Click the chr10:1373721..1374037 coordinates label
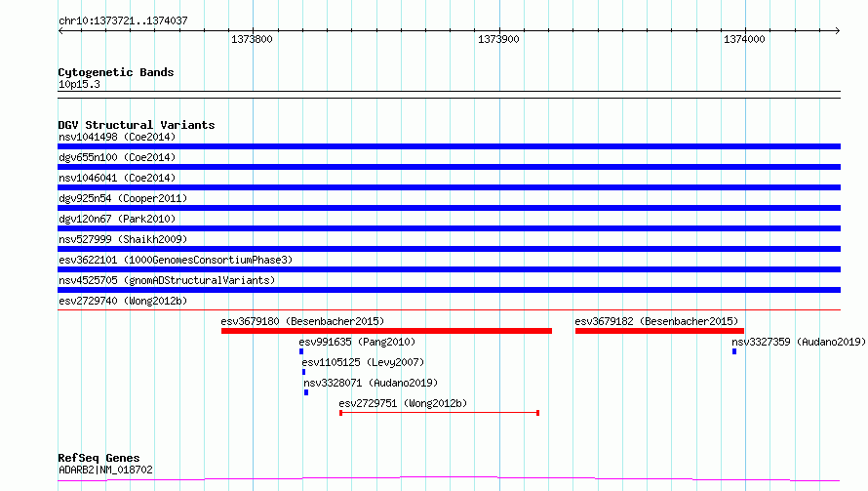Screen dimensions: 868x491 (123, 20)
